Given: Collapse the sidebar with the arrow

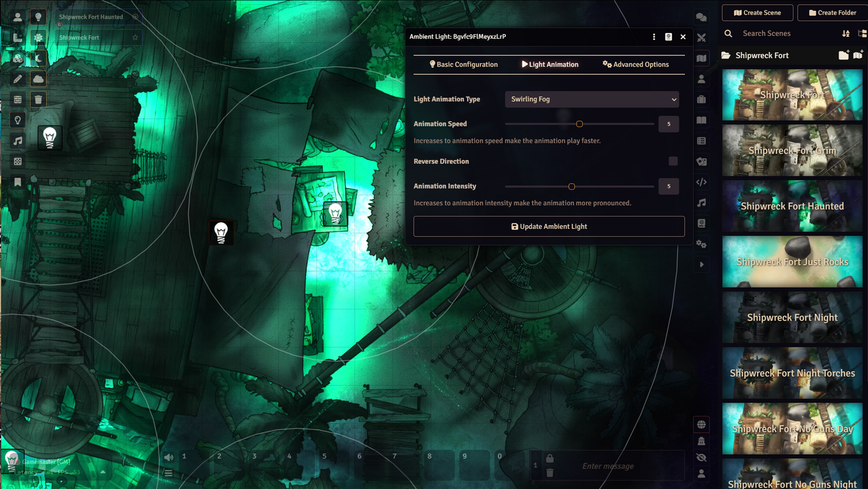Looking at the screenshot, I should (x=701, y=264).
